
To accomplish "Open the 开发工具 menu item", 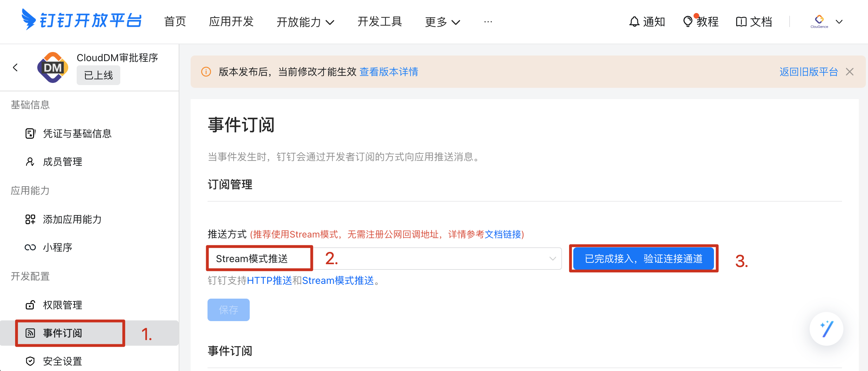I will 379,22.
